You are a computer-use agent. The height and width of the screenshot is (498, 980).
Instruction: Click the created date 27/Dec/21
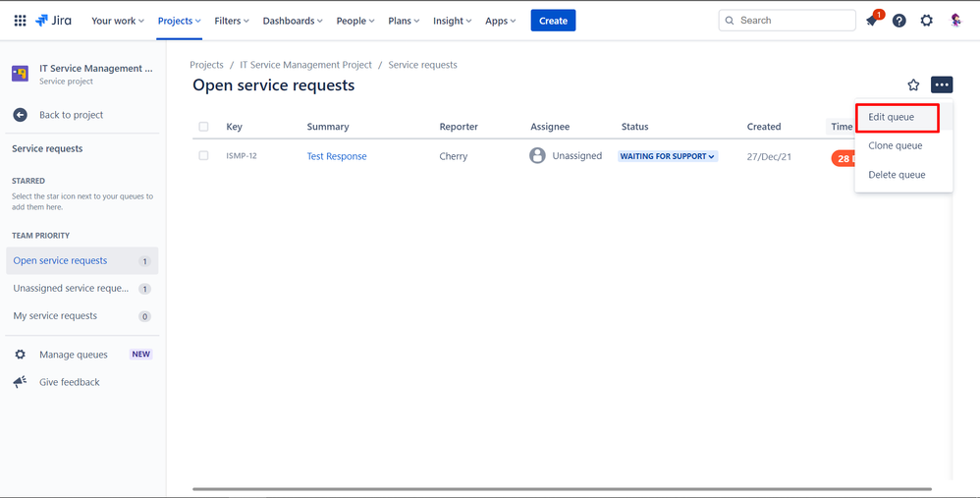coord(769,157)
